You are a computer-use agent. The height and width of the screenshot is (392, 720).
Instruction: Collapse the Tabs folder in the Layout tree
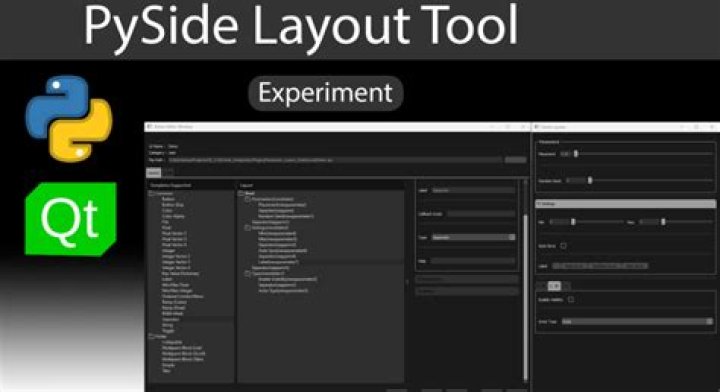tap(248, 274)
